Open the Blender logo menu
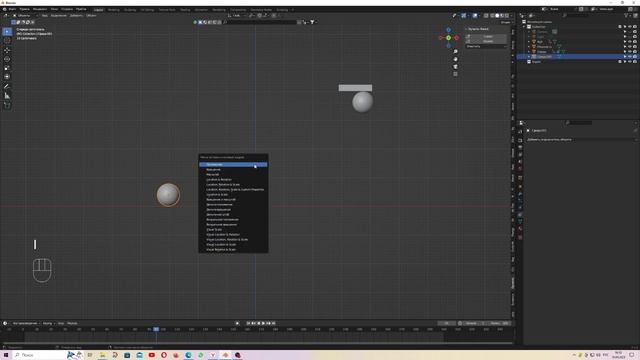 (x=5, y=9)
